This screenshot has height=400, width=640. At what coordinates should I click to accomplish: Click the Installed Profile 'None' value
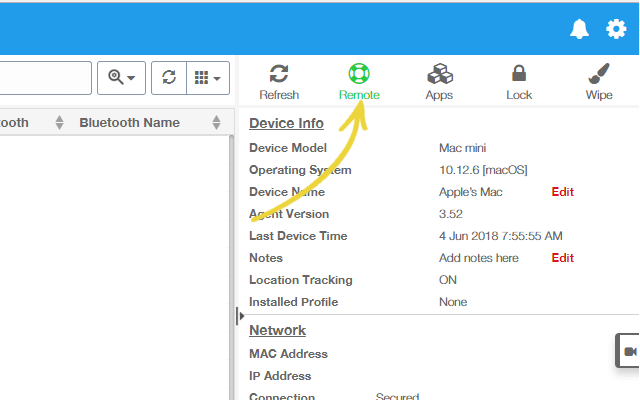(453, 302)
